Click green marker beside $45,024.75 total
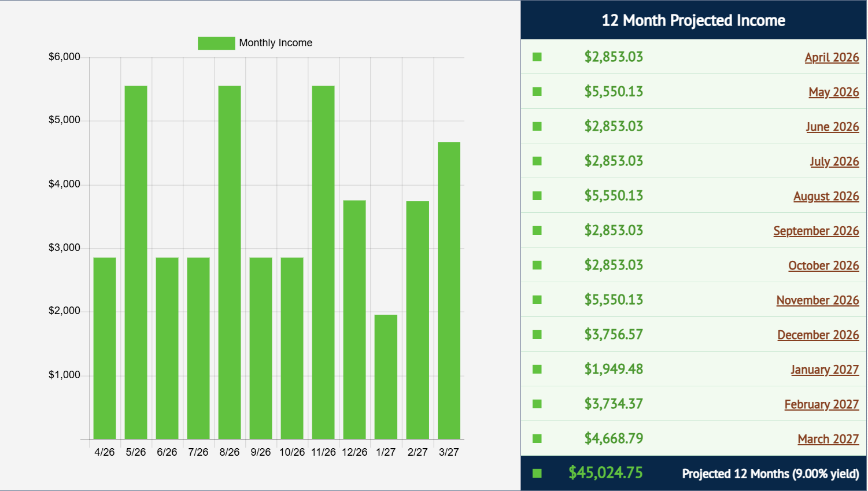The image size is (868, 491). [x=537, y=473]
